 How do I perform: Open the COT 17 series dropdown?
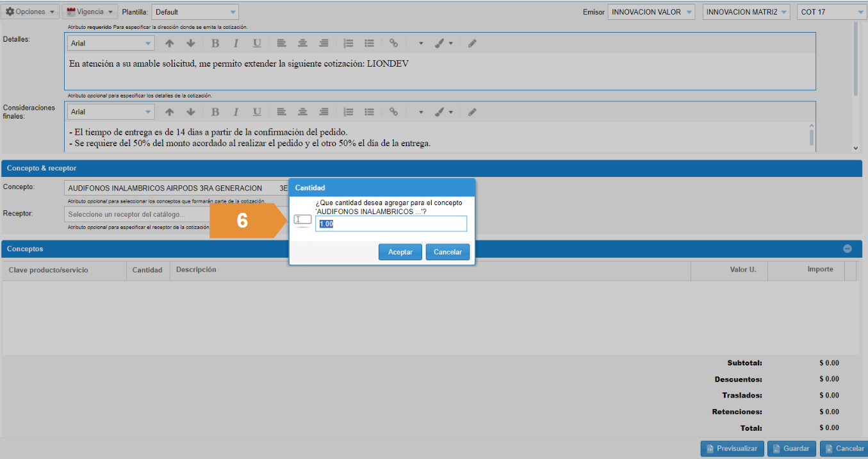pyautogui.click(x=832, y=12)
